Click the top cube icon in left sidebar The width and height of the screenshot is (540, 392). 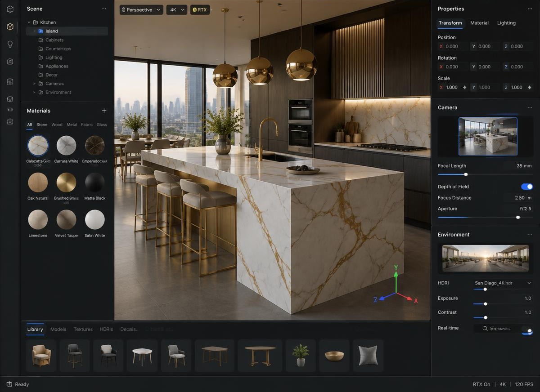(x=10, y=9)
